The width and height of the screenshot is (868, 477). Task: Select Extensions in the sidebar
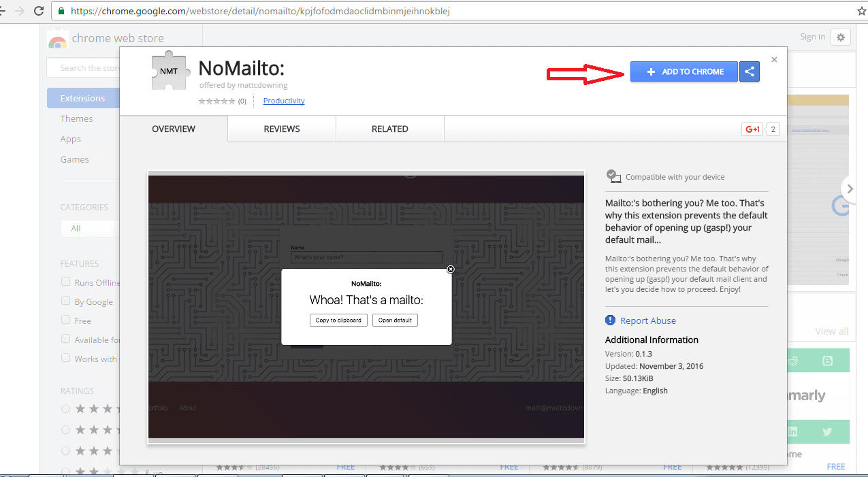pyautogui.click(x=82, y=98)
